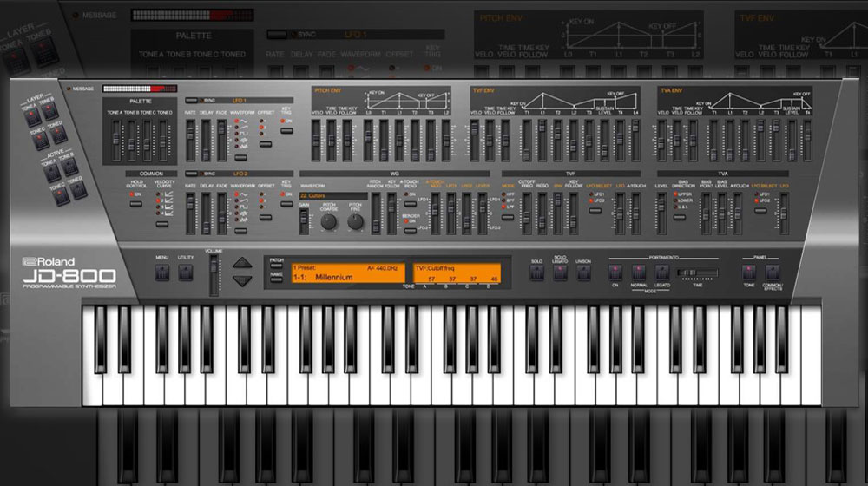Toggle the Active Tone B button

[69, 167]
